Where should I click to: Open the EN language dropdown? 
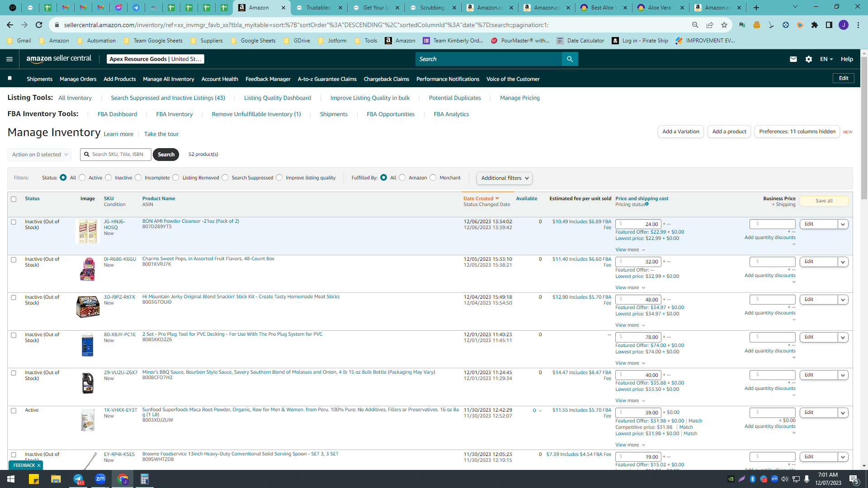826,59
